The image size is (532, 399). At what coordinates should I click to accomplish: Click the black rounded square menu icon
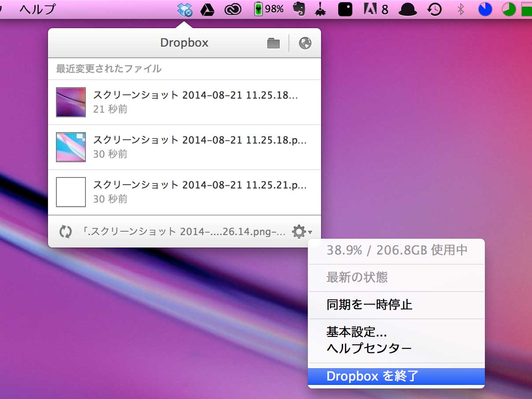pyautogui.click(x=345, y=9)
